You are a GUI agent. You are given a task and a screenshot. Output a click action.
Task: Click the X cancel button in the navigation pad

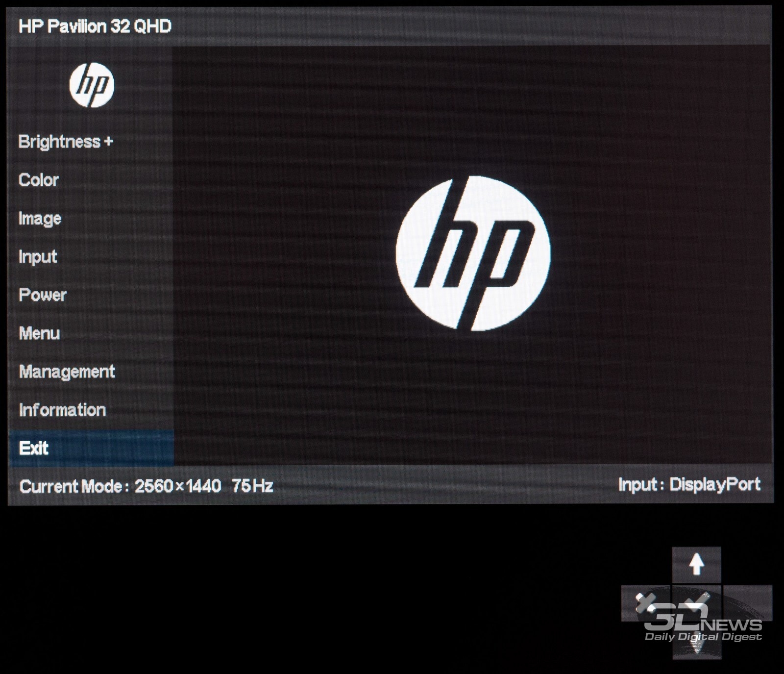[x=646, y=603]
